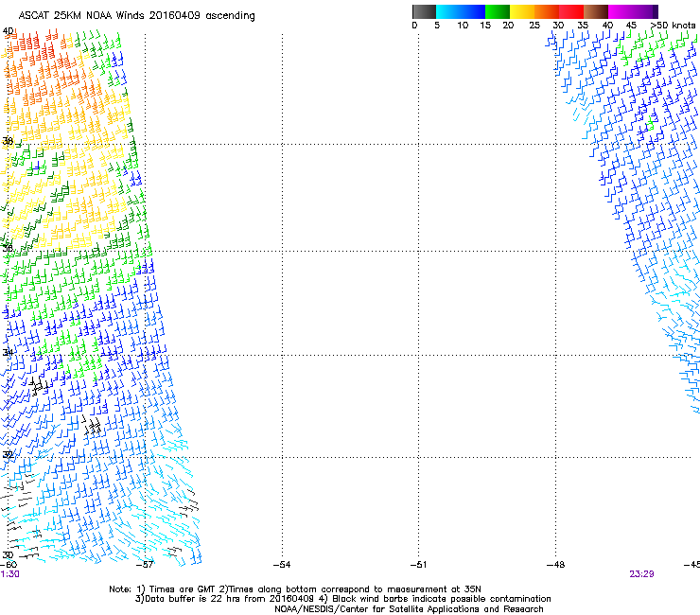Click the longitude label '-51'
Image resolution: width=700 pixels, height=615 pixels.
(418, 565)
